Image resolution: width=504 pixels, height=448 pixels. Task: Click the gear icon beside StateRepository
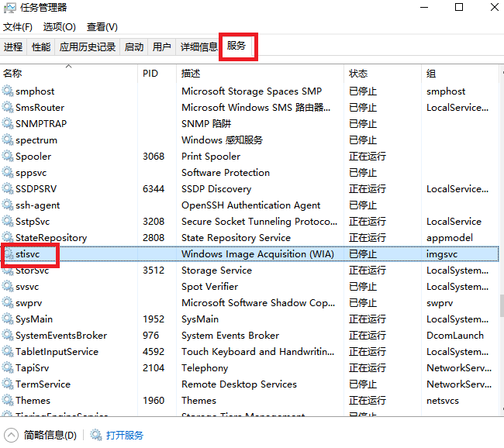coord(8,237)
